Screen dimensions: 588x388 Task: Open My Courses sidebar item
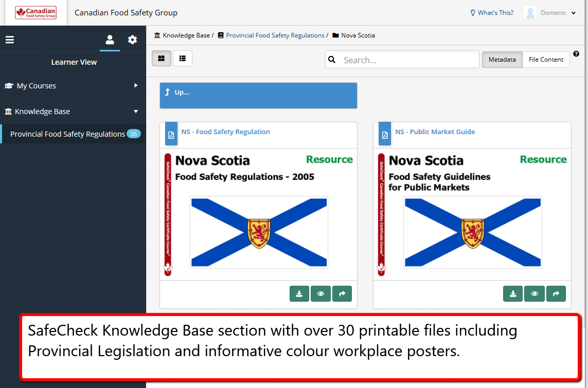pos(73,86)
